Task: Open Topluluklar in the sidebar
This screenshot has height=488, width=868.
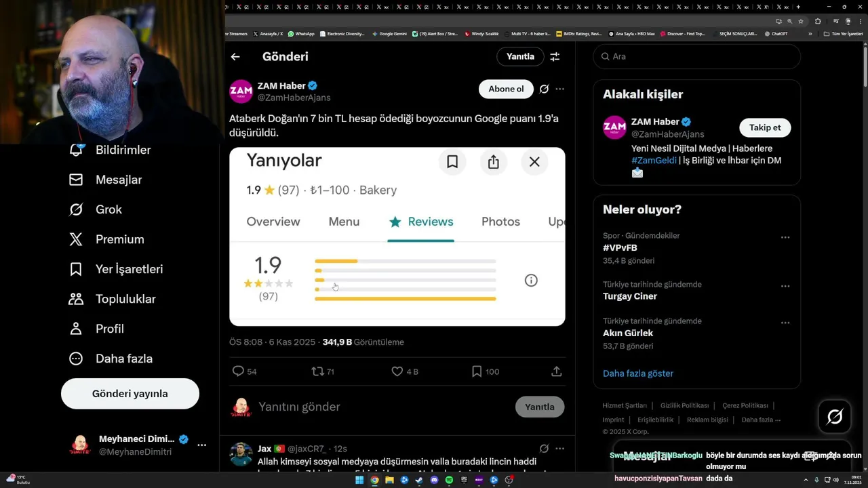Action: point(113,299)
